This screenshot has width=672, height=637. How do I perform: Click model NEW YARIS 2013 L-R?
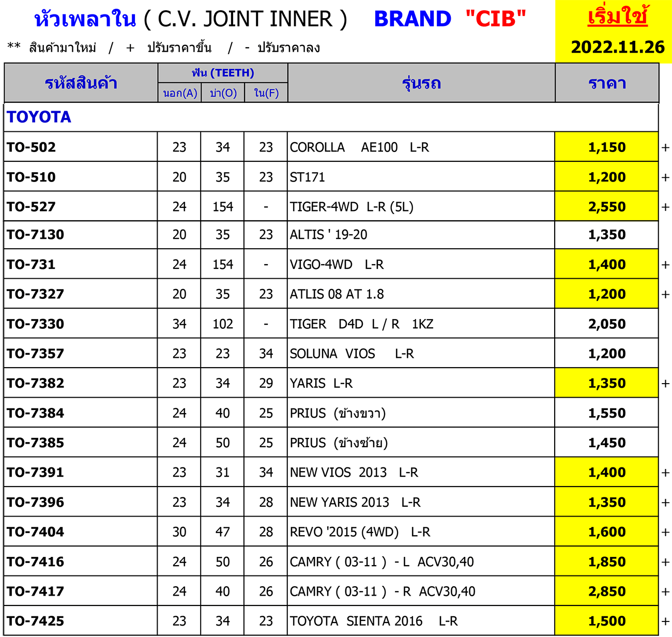click(355, 502)
